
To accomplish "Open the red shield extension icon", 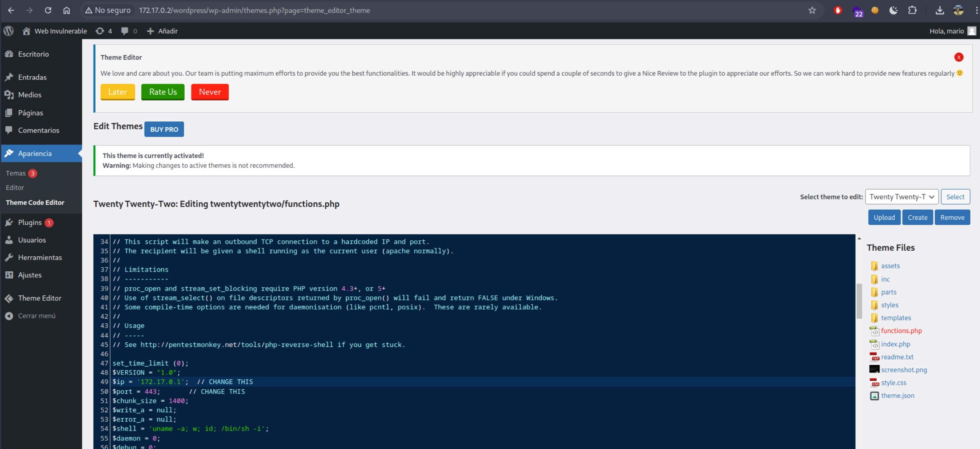I will pyautogui.click(x=838, y=10).
